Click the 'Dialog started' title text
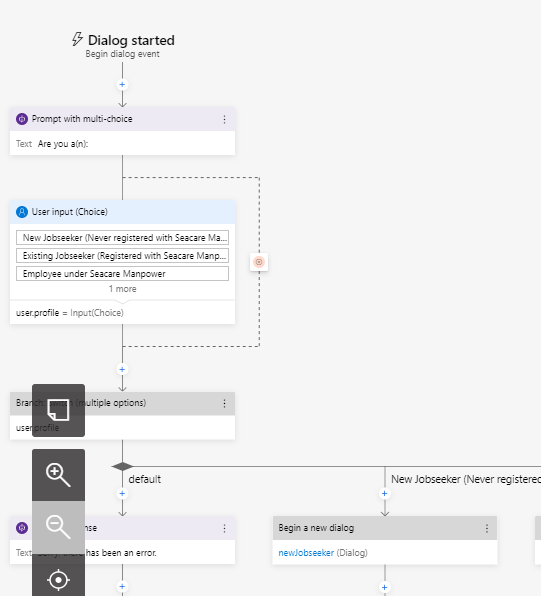541x596 pixels. point(131,40)
